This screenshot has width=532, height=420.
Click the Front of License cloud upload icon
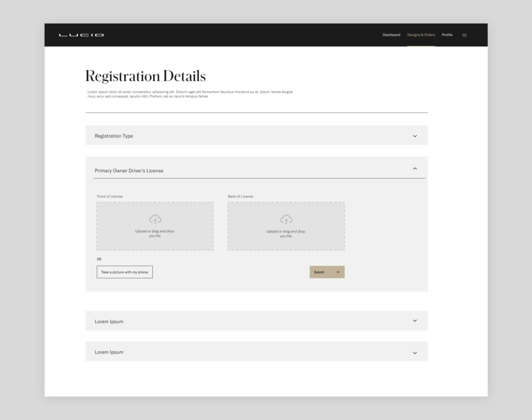[155, 219]
